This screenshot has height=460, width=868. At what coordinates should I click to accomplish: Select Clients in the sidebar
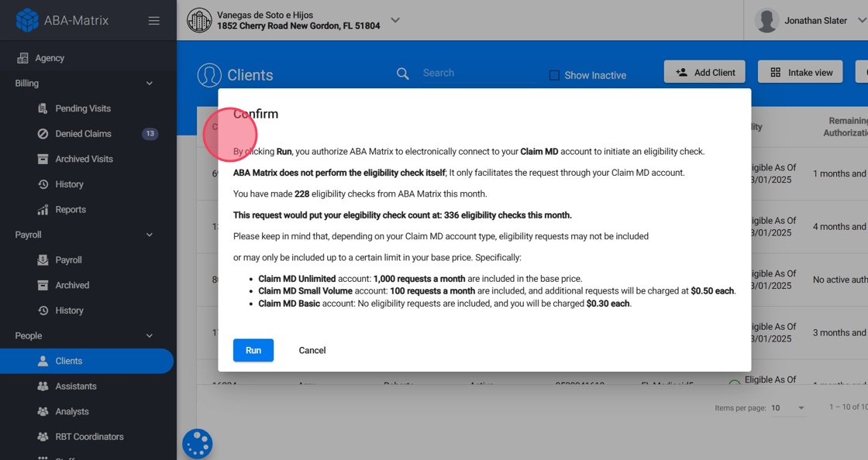(87, 361)
